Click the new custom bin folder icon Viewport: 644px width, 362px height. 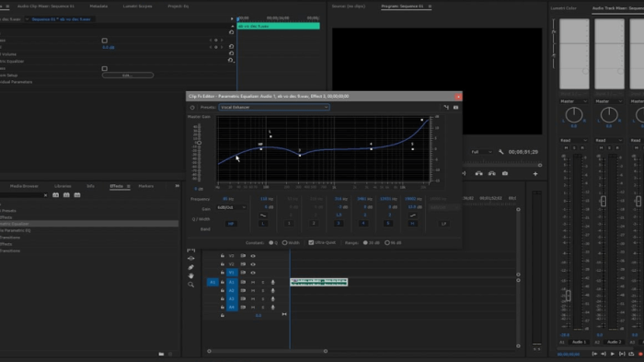pyautogui.click(x=161, y=354)
